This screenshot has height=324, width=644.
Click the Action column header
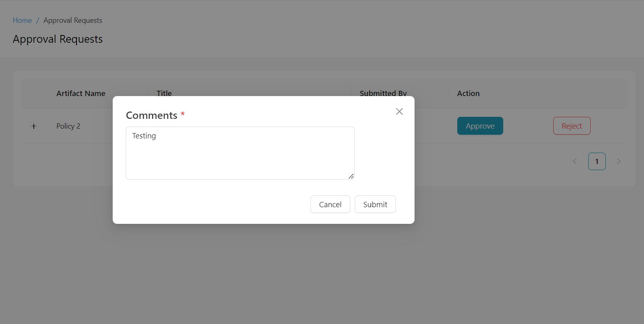pyautogui.click(x=468, y=93)
